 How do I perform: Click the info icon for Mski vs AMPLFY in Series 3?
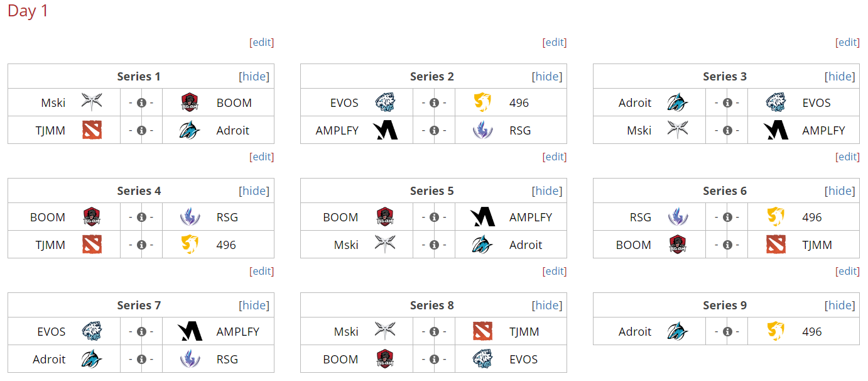pyautogui.click(x=727, y=131)
